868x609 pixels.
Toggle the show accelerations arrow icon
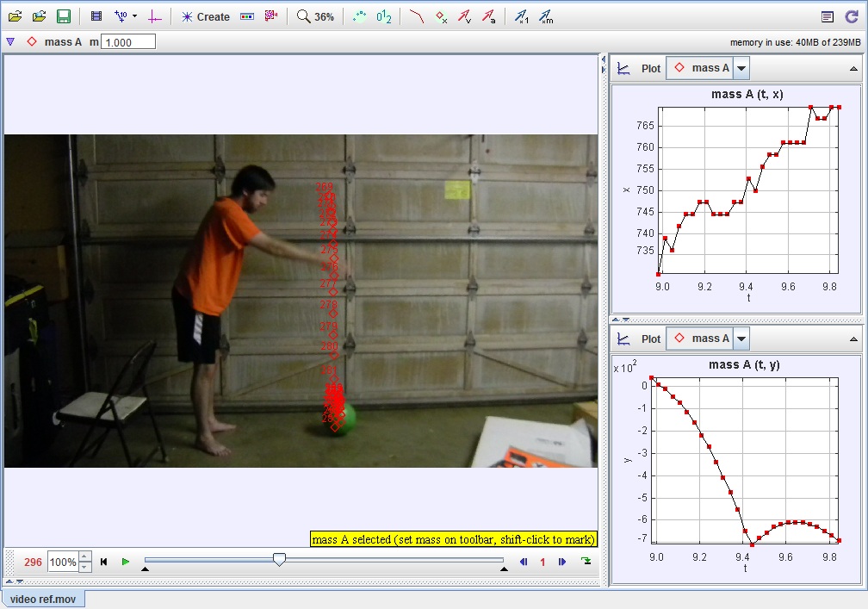click(488, 16)
